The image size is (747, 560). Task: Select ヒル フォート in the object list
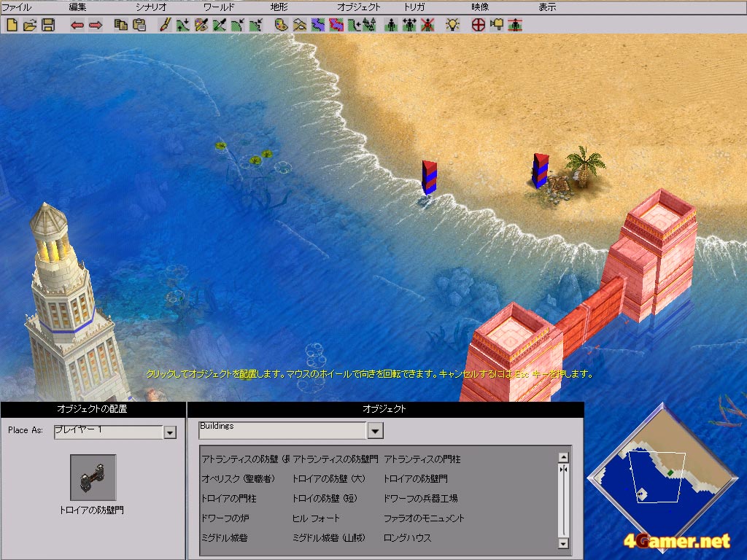(317, 518)
